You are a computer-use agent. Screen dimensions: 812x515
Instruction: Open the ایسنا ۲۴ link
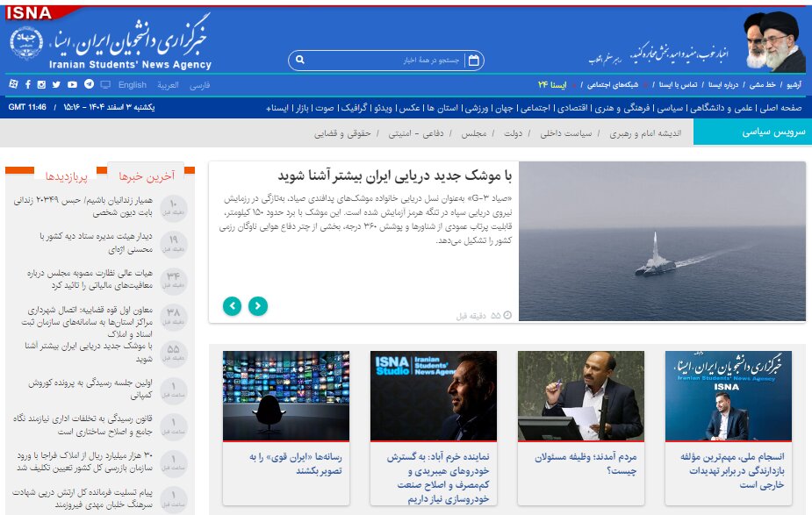(555, 85)
